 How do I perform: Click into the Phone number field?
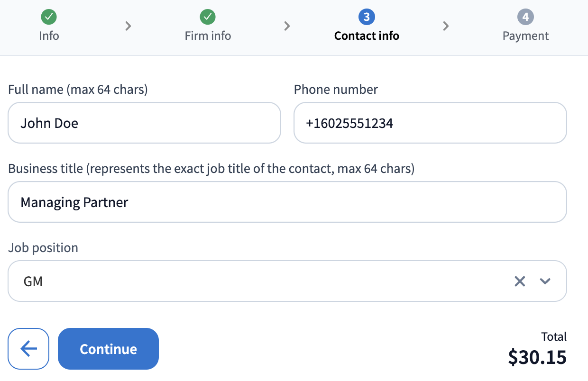tap(430, 123)
